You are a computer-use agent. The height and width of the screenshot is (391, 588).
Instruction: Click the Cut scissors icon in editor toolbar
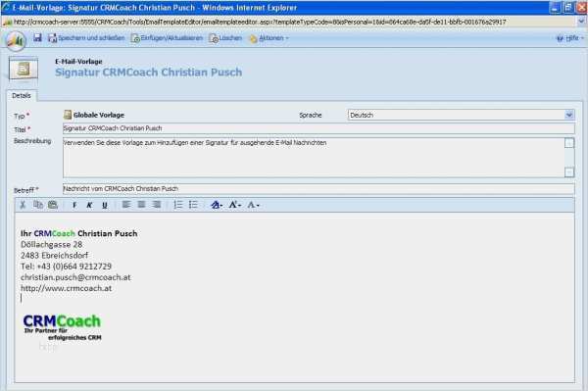[23, 205]
